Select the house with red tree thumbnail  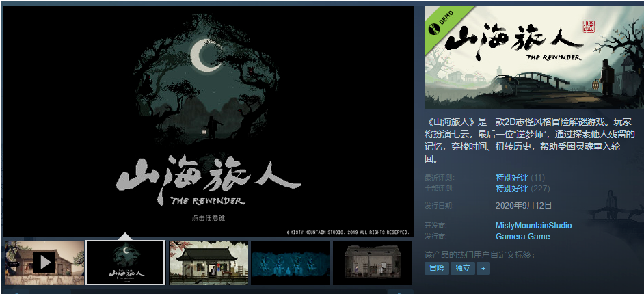pyautogui.click(x=209, y=263)
